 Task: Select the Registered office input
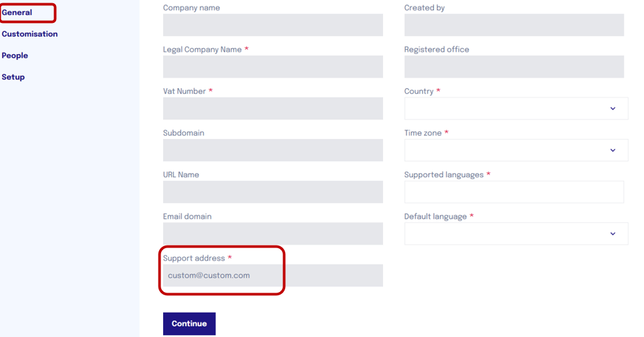[514, 67]
